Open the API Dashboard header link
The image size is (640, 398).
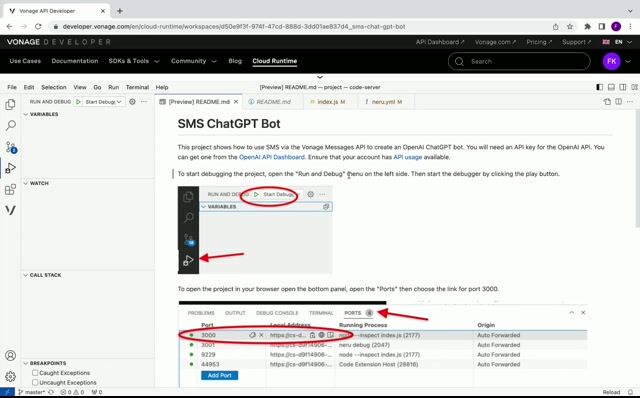(x=440, y=42)
